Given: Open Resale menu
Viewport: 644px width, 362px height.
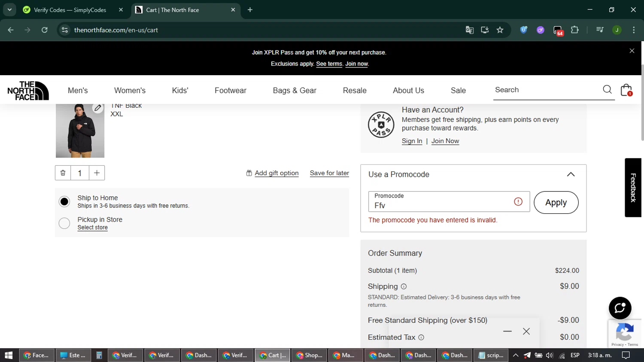Looking at the screenshot, I should 355,91.
